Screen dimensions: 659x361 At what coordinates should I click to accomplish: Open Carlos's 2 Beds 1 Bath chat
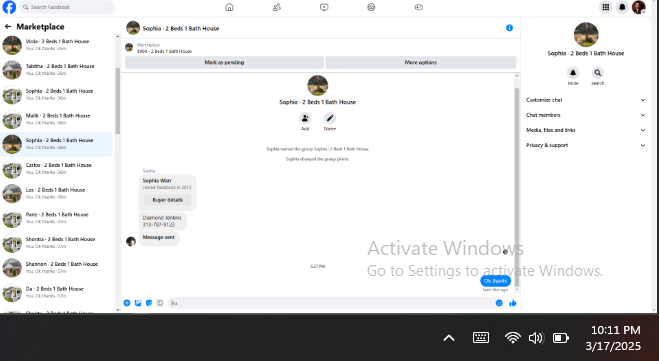[56, 169]
